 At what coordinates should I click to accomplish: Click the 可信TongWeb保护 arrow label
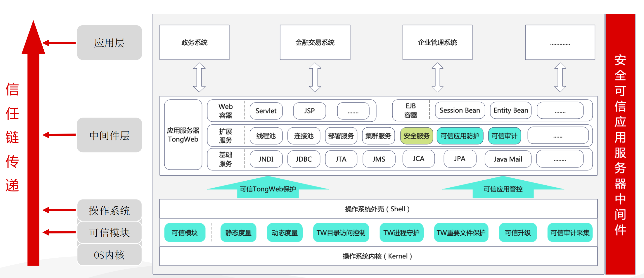pos(268,189)
